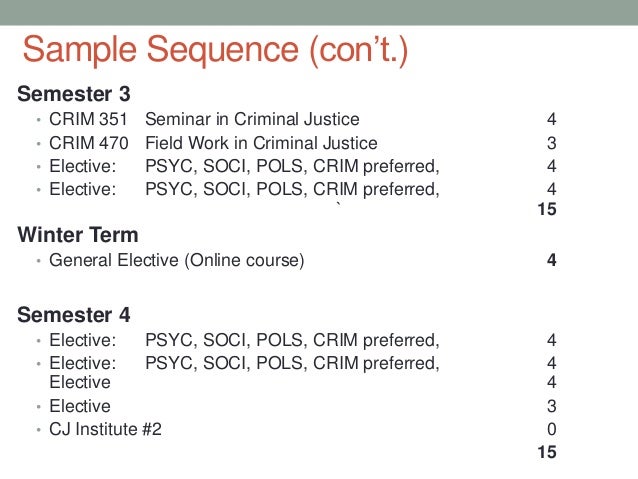
Task: Click CRIM 351 course code
Action: [88, 119]
